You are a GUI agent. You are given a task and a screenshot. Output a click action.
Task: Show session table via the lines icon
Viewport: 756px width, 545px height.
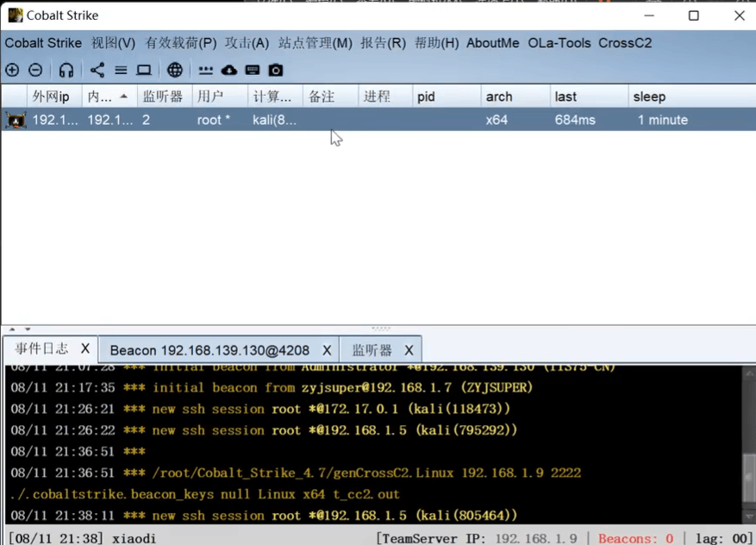(x=121, y=71)
